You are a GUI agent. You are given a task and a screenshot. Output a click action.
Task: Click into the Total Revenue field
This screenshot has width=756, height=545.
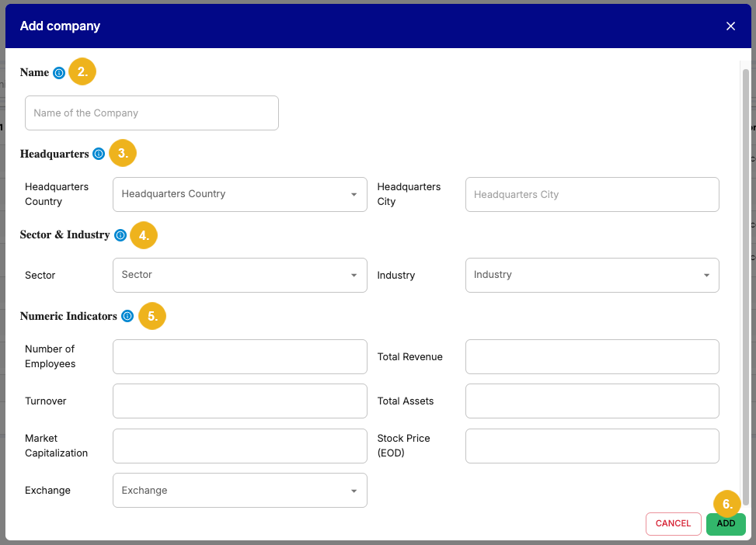[x=591, y=357]
